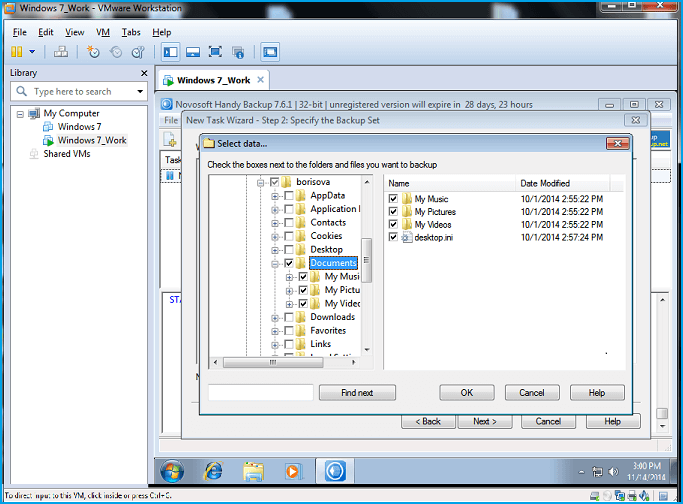
Task: Toggle the library sidebar view icon
Action: coord(170,52)
